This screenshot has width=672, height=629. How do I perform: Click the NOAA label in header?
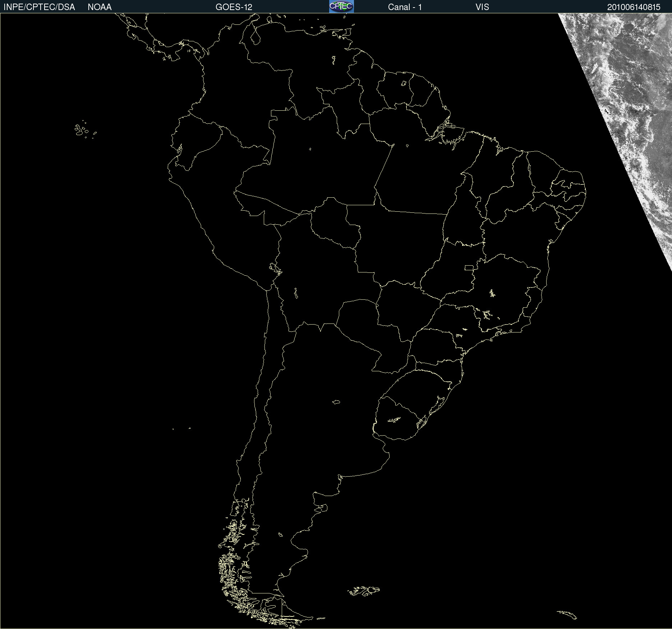click(100, 7)
